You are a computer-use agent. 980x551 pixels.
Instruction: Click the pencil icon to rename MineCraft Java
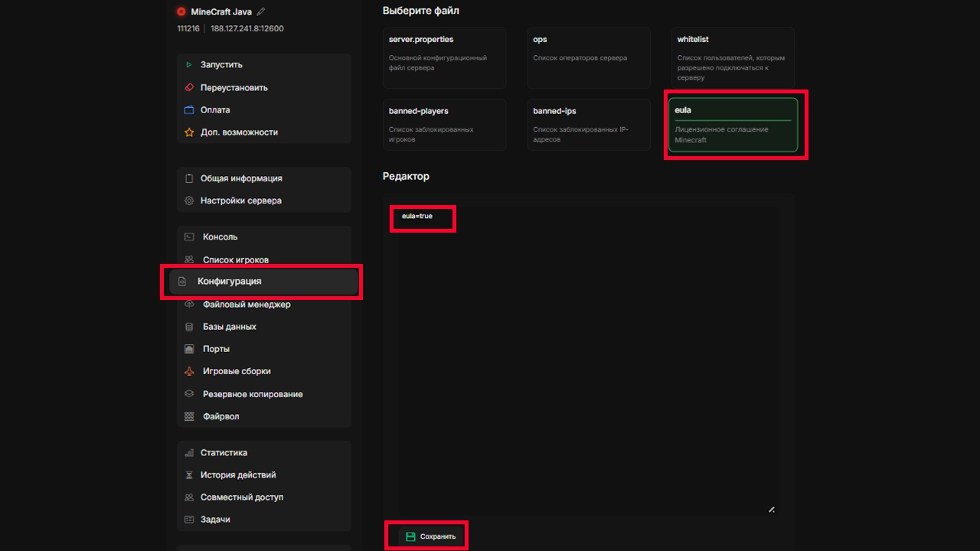pyautogui.click(x=260, y=11)
